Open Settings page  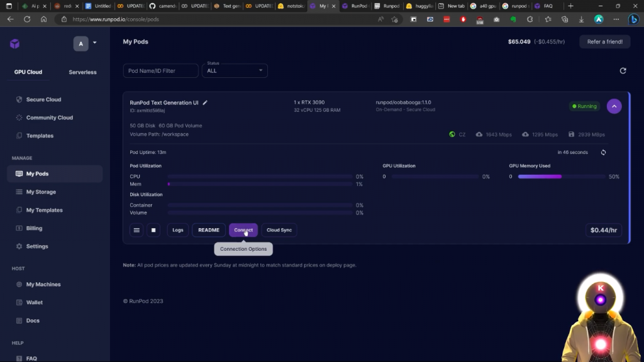point(37,246)
